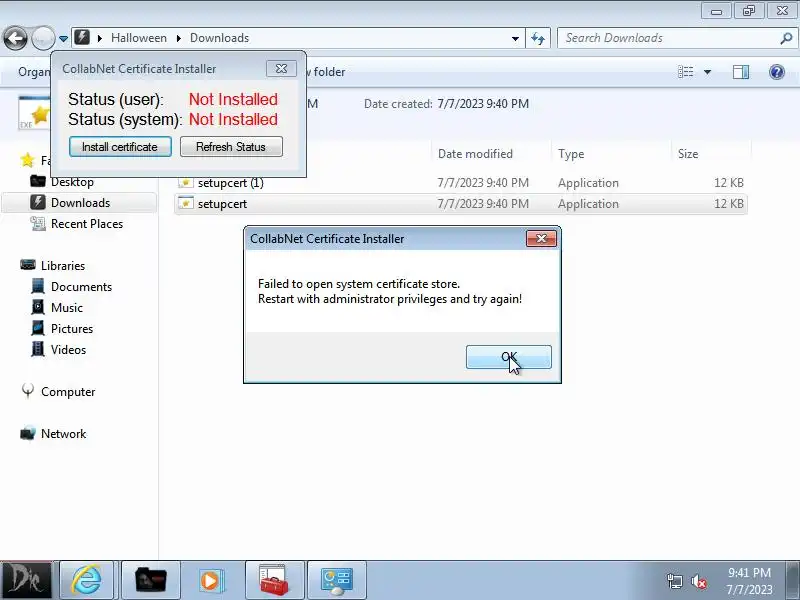Image resolution: width=800 pixels, height=600 pixels.
Task: Click Refresh Status button
Action: click(231, 147)
